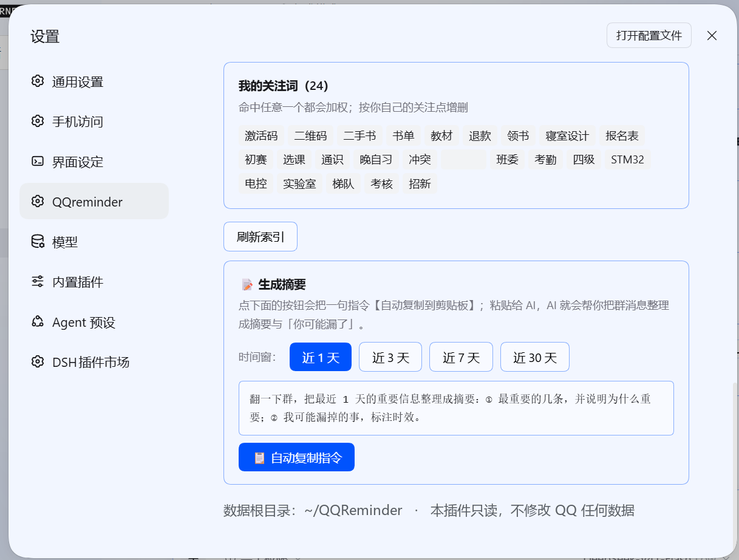Click the gear icon beside QQreminder
Image resolution: width=739 pixels, height=560 pixels.
click(38, 202)
